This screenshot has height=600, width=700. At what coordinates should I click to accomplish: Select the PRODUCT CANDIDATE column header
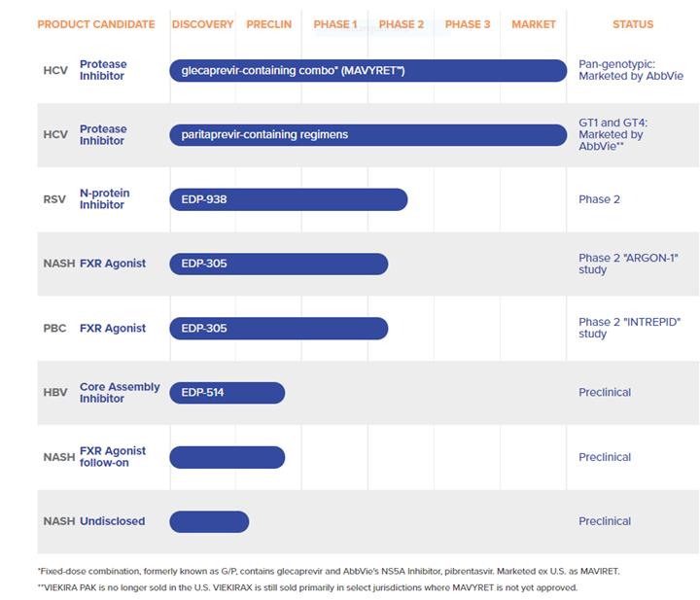point(96,24)
